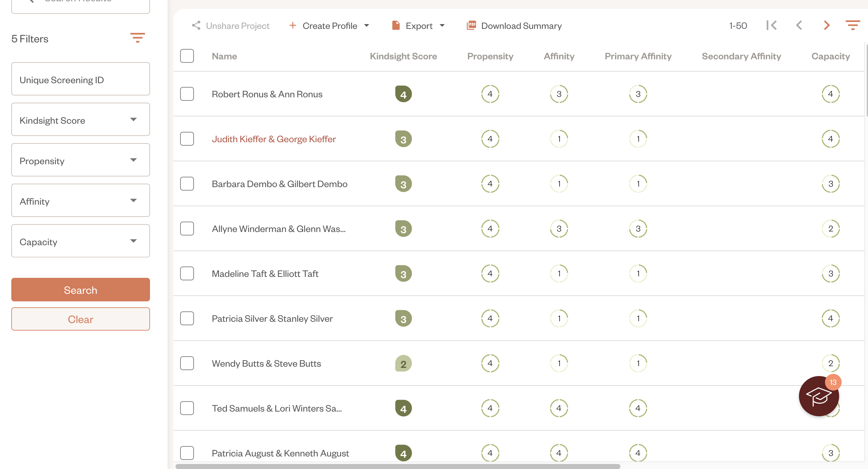Select the Robert Ronus & Ann Ronus row checkbox
The image size is (868, 469).
[x=187, y=94]
